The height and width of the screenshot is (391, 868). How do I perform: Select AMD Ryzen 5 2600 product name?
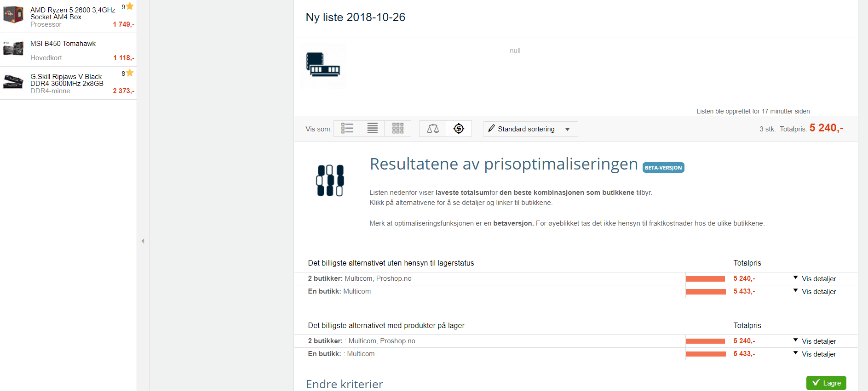(73, 13)
